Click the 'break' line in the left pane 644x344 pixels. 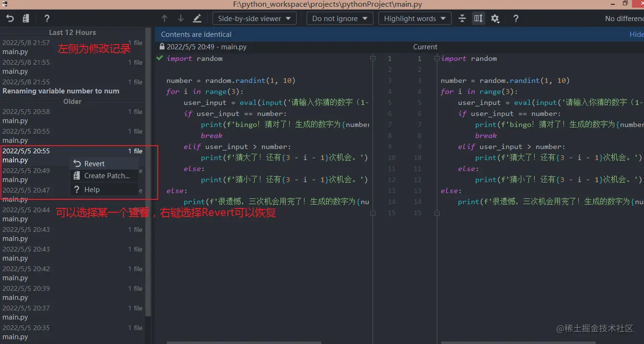(x=211, y=136)
